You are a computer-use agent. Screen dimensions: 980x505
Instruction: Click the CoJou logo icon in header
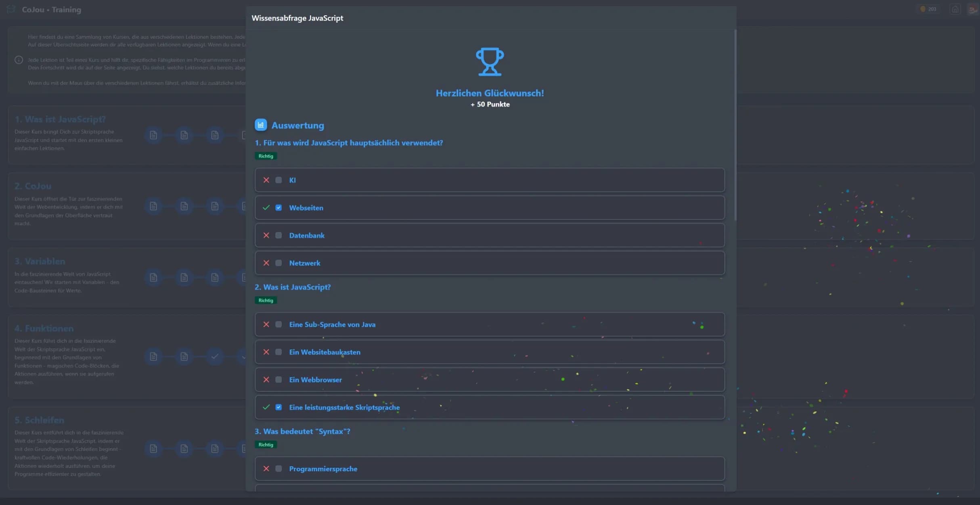coord(11,9)
